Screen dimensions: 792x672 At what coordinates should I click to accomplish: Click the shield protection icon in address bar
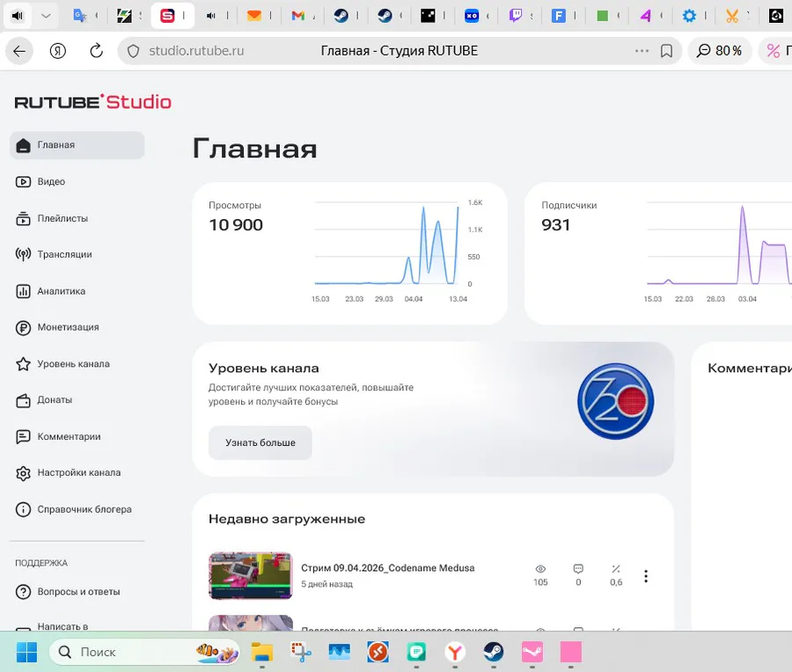(x=134, y=51)
